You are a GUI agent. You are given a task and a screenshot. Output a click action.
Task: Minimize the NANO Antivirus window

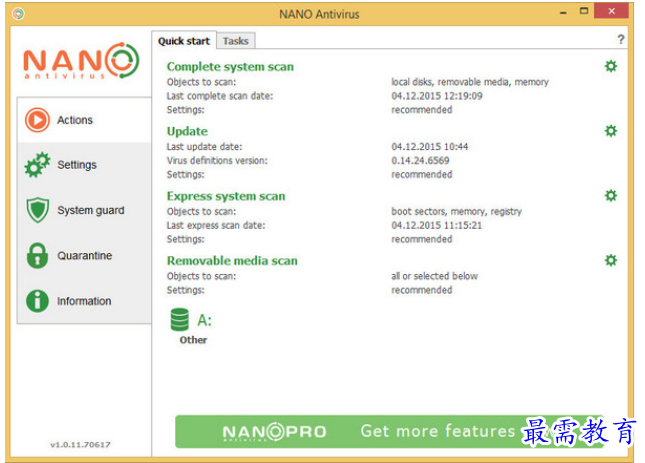563,12
